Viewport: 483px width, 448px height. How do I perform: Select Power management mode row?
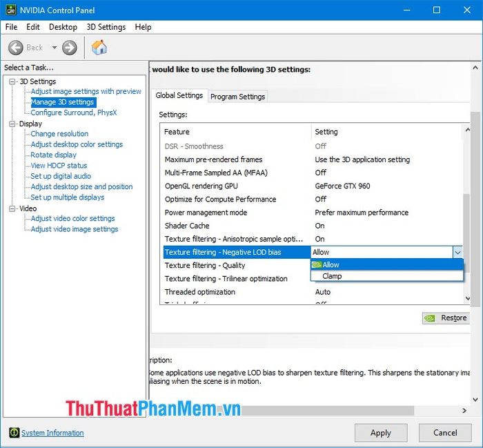pyautogui.click(x=311, y=213)
